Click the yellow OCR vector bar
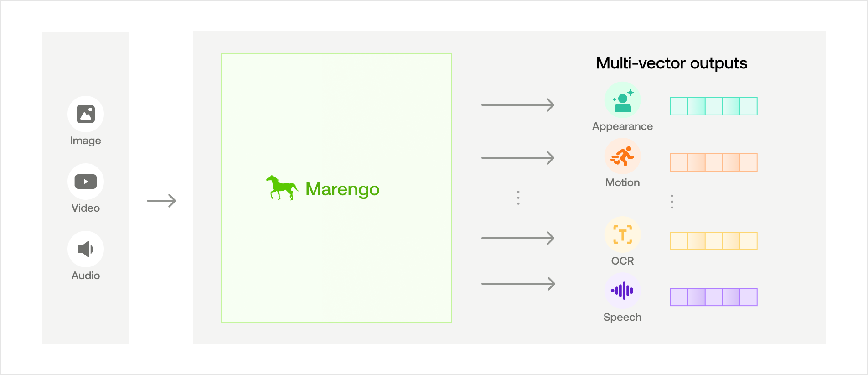 click(x=713, y=241)
